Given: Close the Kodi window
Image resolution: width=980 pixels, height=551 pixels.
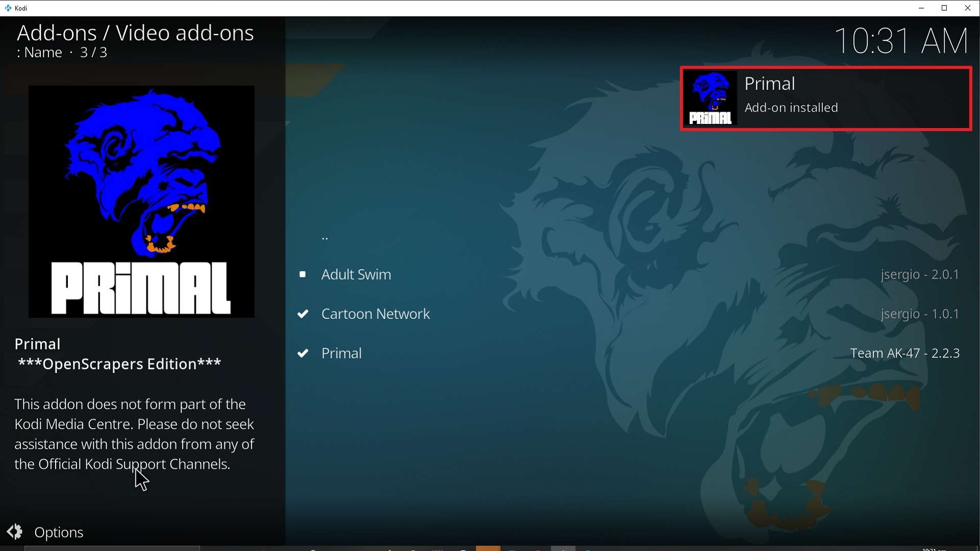Looking at the screenshot, I should pyautogui.click(x=968, y=8).
